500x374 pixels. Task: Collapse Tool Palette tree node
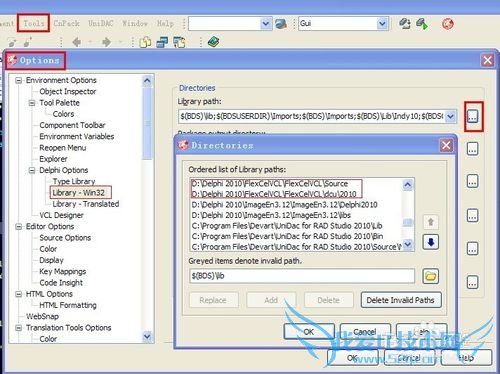pos(32,103)
